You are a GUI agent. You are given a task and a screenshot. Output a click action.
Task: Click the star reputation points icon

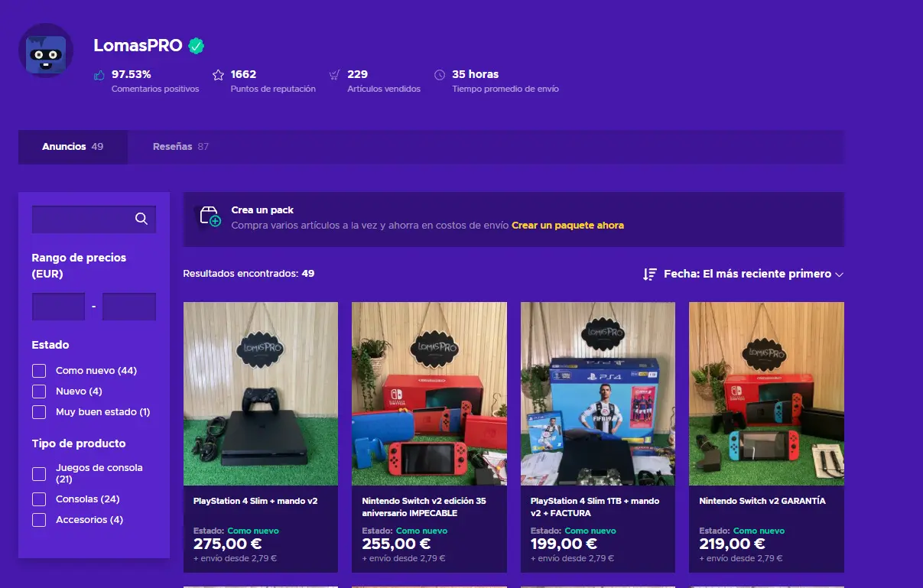pos(218,75)
